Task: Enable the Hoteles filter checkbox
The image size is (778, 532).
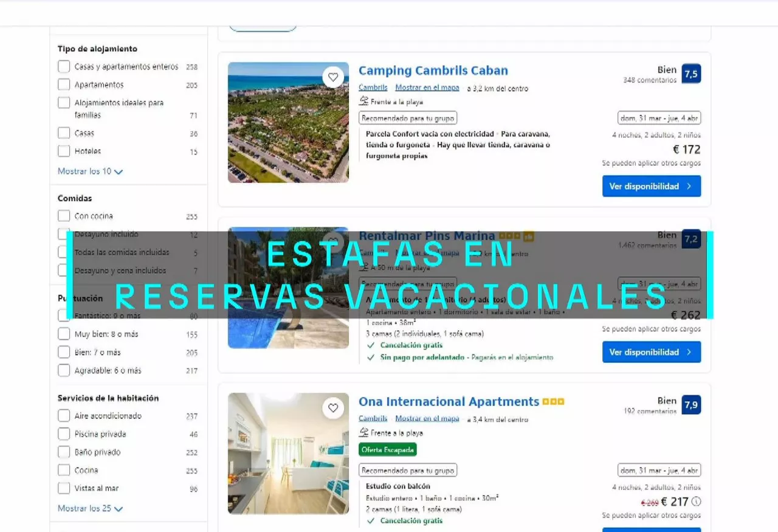Action: pyautogui.click(x=64, y=151)
